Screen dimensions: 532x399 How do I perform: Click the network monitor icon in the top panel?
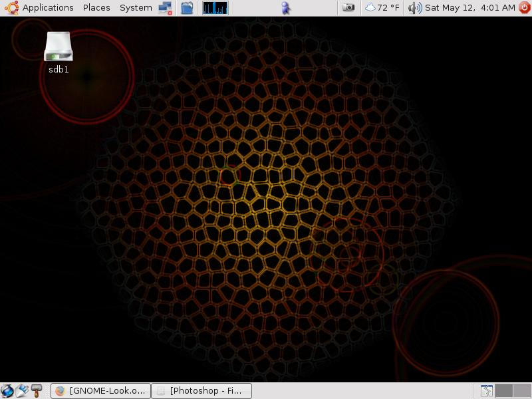[x=165, y=8]
